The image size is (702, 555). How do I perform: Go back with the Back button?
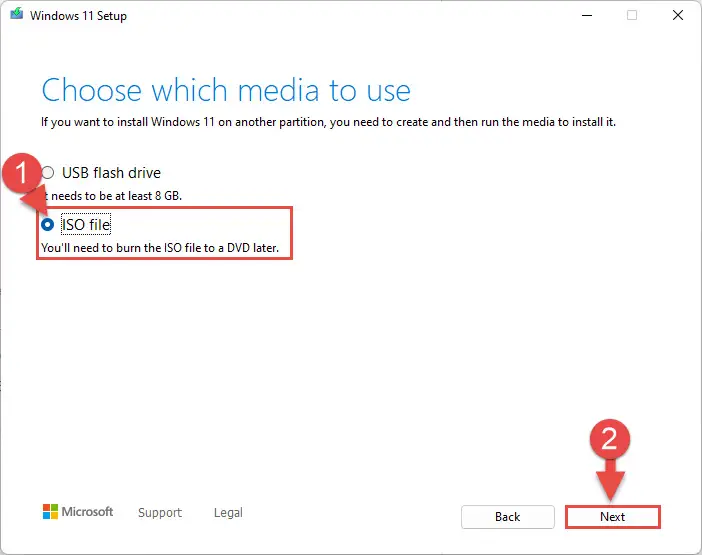[508, 517]
